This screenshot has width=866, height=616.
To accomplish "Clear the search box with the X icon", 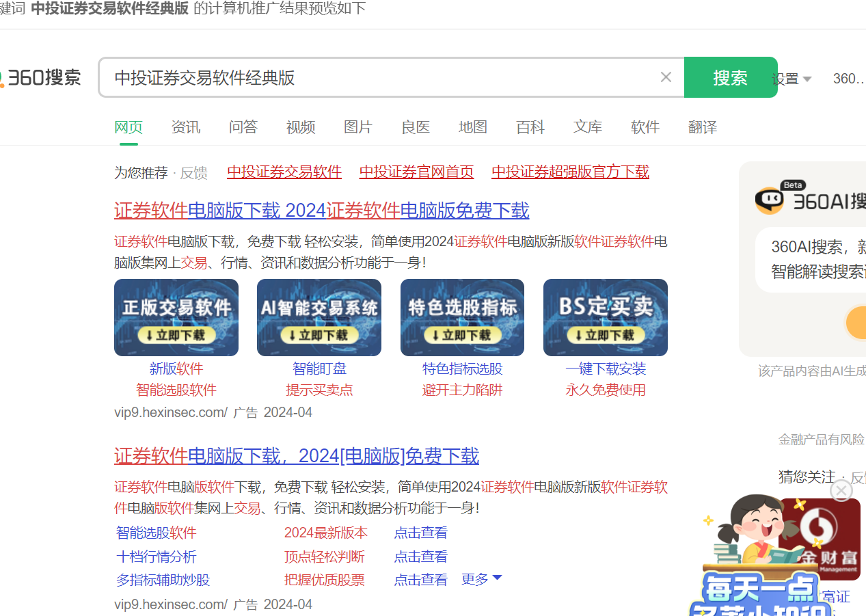I will (666, 77).
